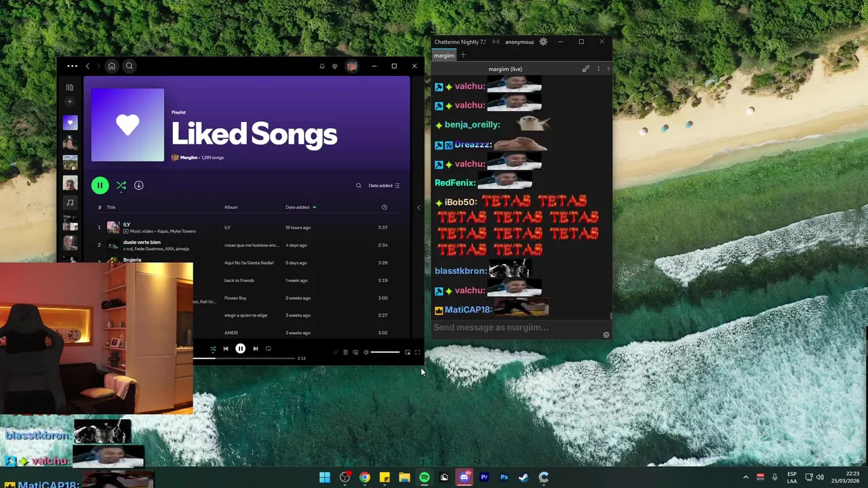Open Spotify's three-dot app menu

[72, 66]
